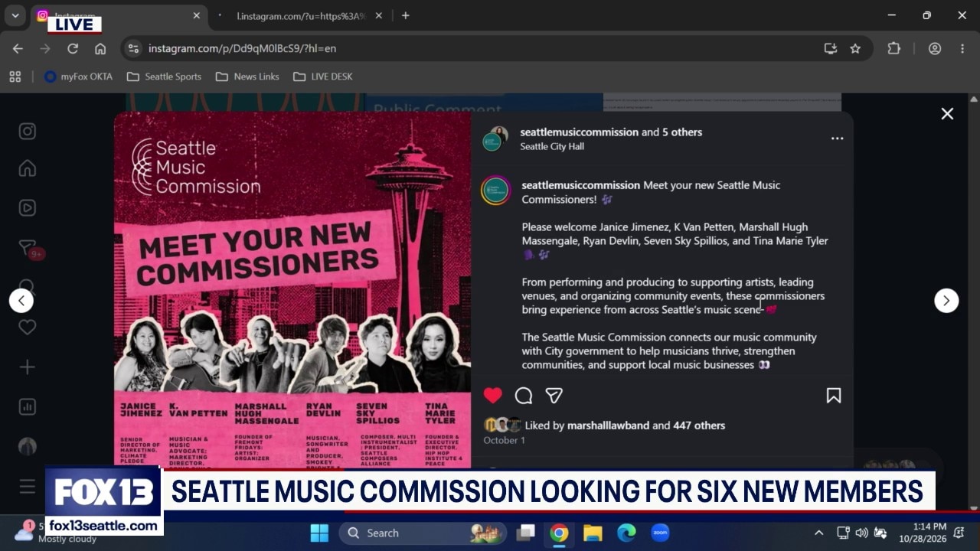Open Chrome extensions puzzle icon
Screen dimensions: 980x551
(x=893, y=48)
